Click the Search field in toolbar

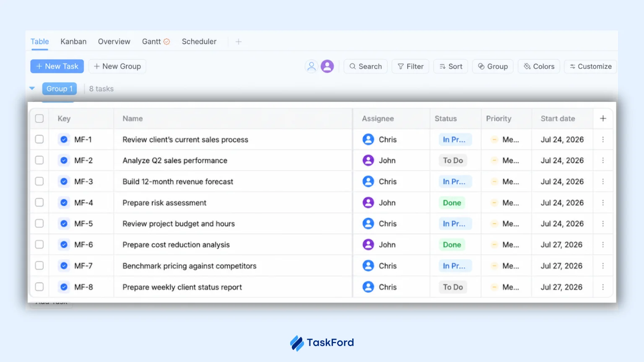[x=366, y=66]
